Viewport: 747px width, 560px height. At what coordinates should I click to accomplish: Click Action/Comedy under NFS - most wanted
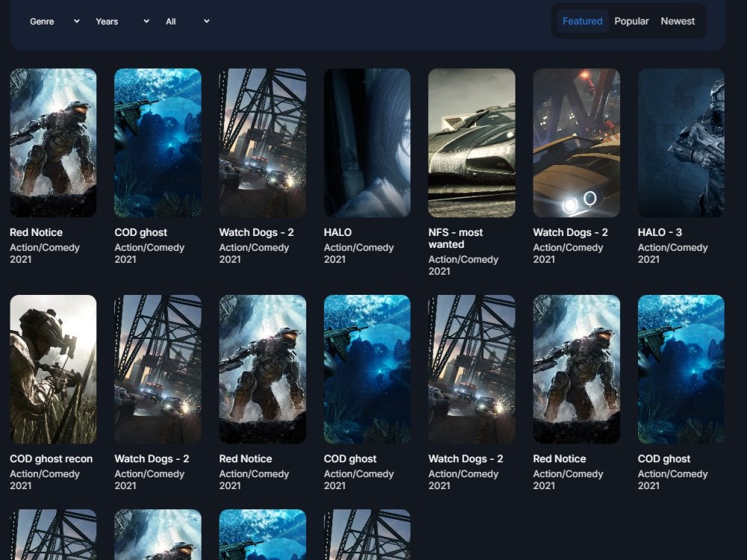coord(463,260)
